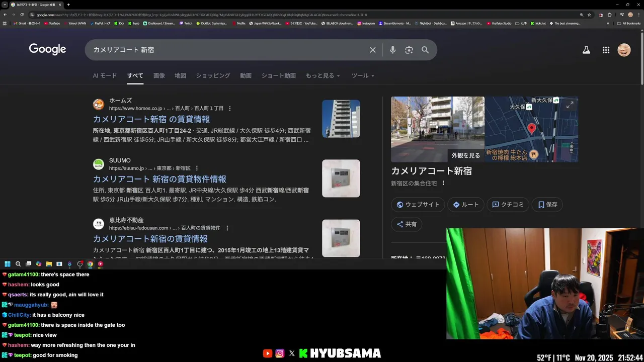Open a new browser tab

(x=68, y=5)
